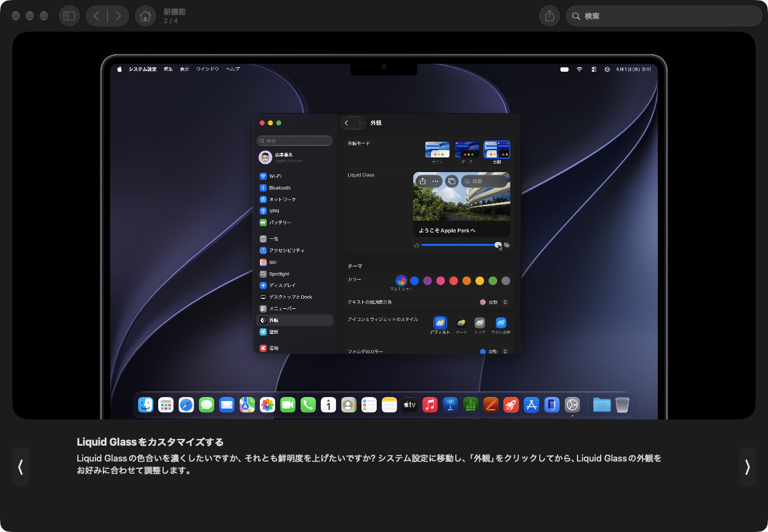Image resolution: width=768 pixels, height=532 pixels.
Task: Pick the マルチカラー theme color swatch
Action: (401, 281)
